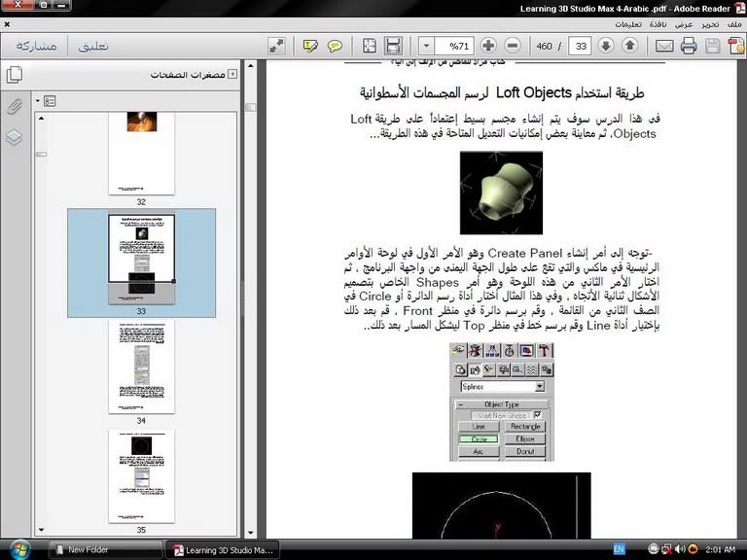Open the zoom level dropdown arrow
The image size is (747, 560).
[426, 47]
